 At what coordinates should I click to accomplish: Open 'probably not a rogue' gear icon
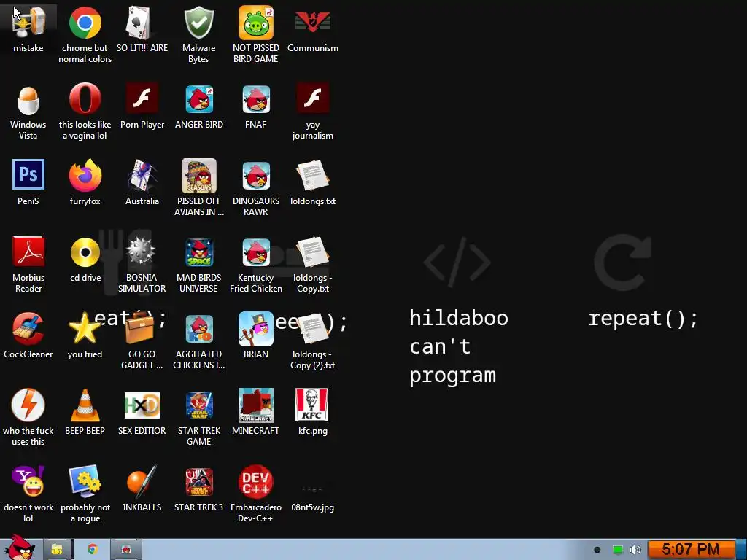tap(85, 481)
